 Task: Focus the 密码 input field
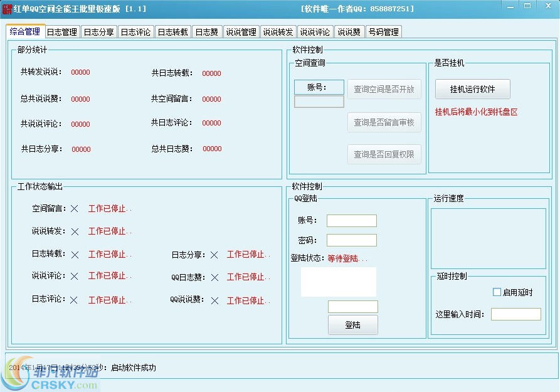coord(352,240)
